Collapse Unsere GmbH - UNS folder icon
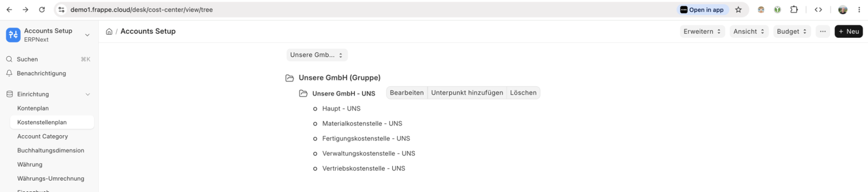868x192 pixels. point(303,93)
